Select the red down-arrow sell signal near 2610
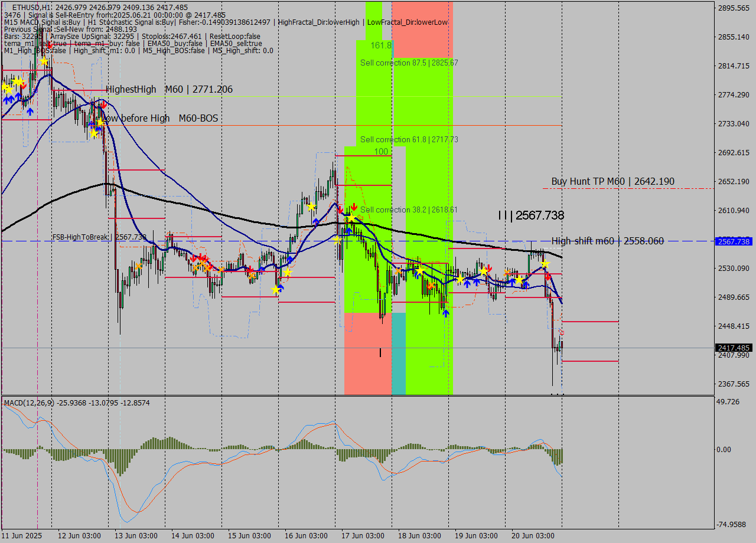Image resolution: width=756 pixels, height=543 pixels. click(353, 208)
